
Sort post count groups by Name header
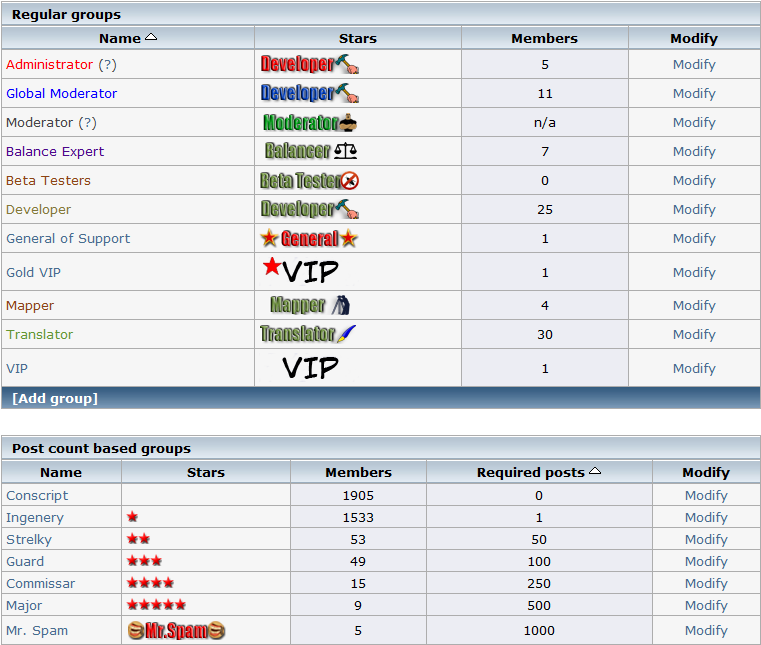pos(61,472)
